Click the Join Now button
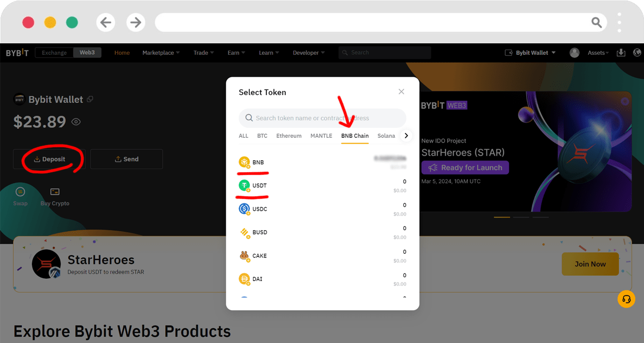 coord(590,264)
